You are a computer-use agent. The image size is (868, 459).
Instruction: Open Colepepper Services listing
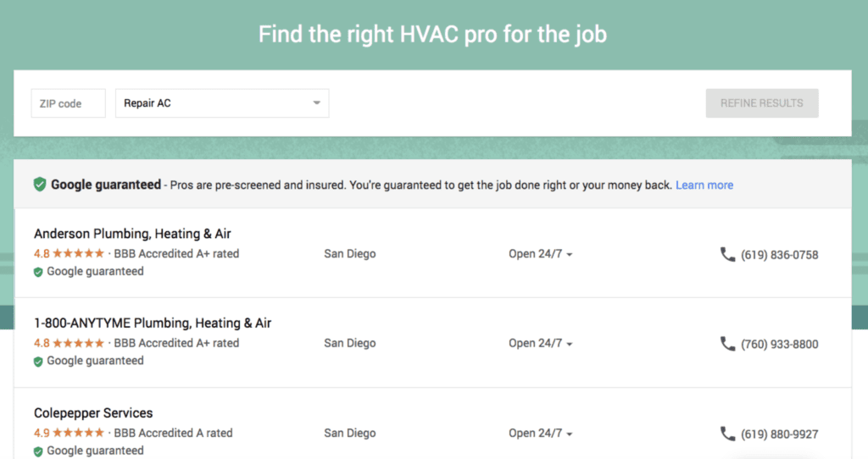click(x=93, y=413)
